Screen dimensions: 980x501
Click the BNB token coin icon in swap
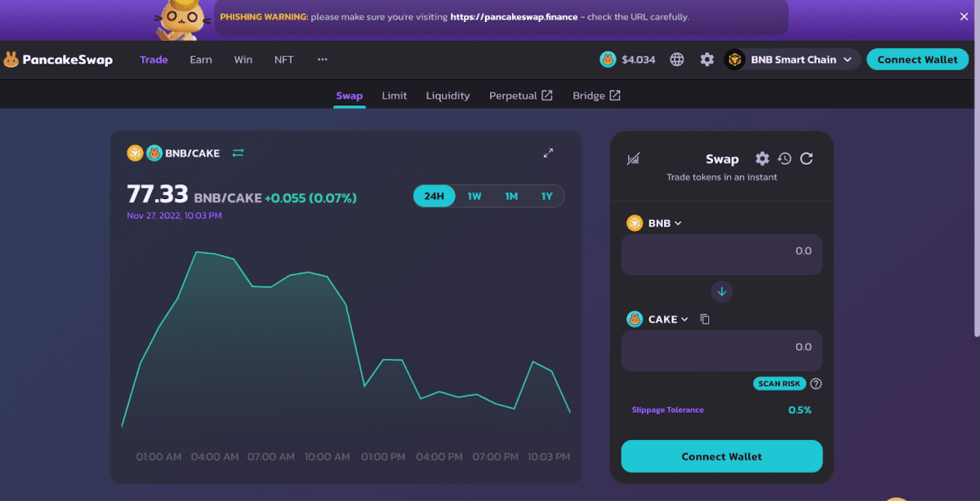(x=635, y=223)
